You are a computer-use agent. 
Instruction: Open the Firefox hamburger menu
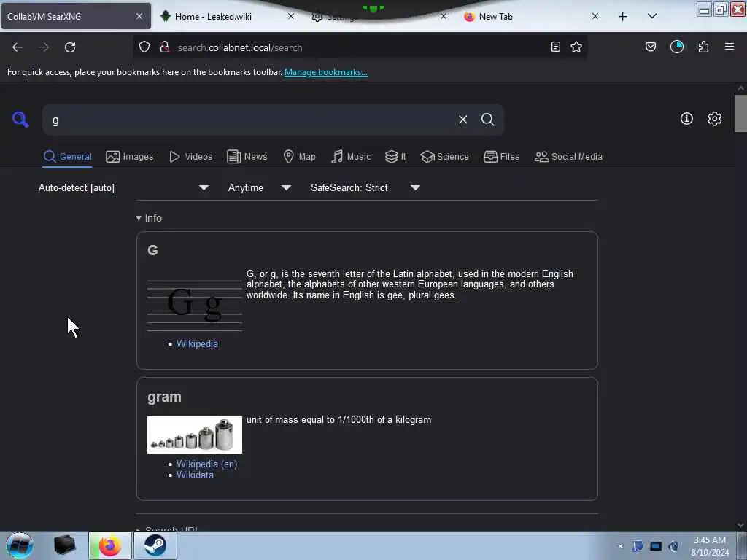point(729,47)
